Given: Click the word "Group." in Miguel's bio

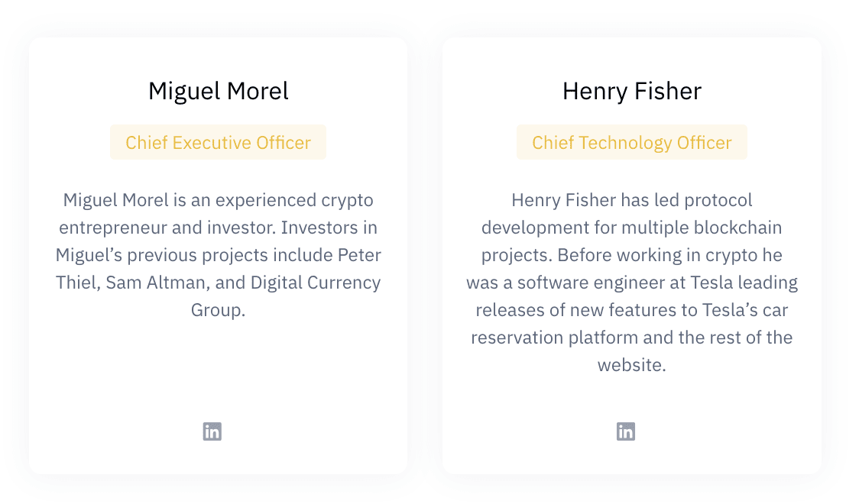Looking at the screenshot, I should click(219, 310).
